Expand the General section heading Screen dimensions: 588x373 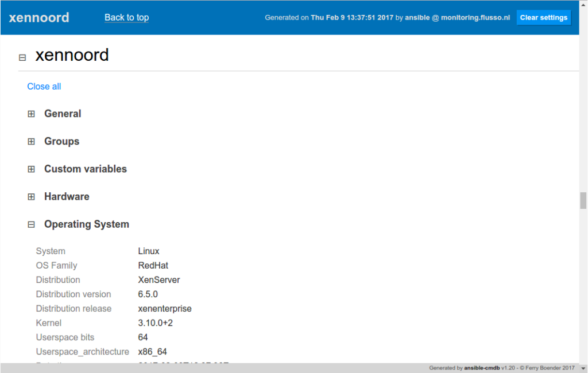coord(63,114)
